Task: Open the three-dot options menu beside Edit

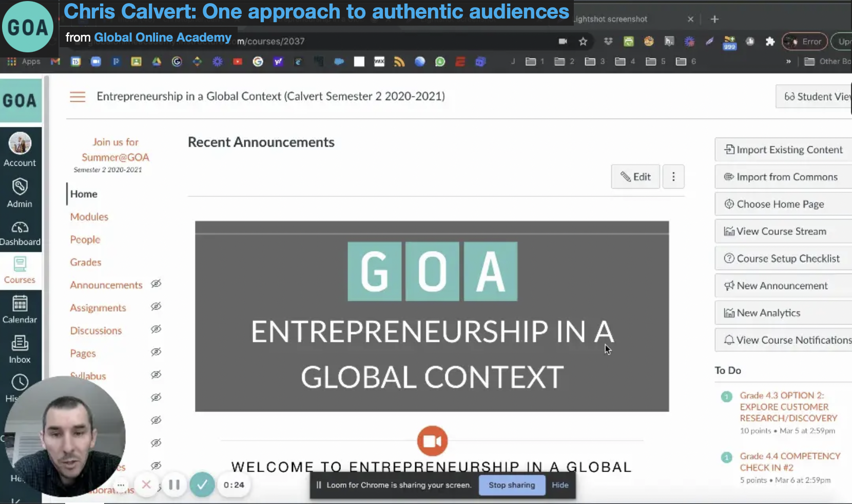Action: tap(673, 177)
